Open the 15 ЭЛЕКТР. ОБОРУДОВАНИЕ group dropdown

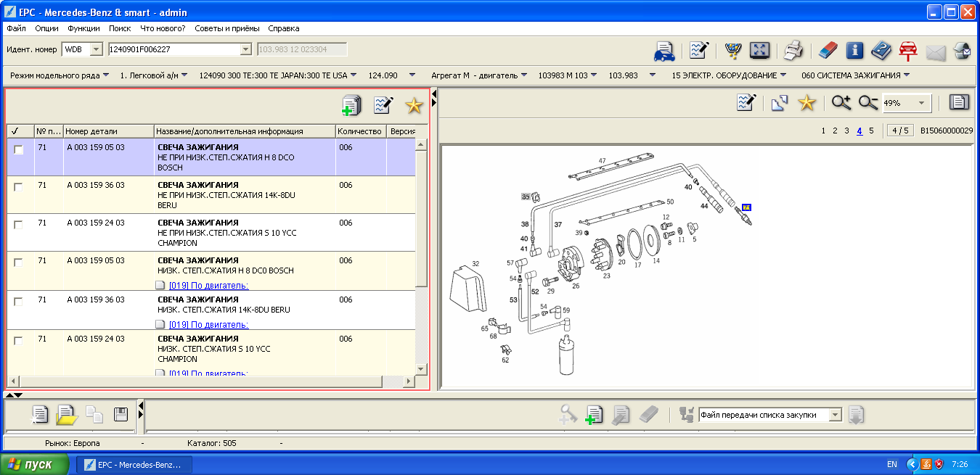[x=730, y=75]
